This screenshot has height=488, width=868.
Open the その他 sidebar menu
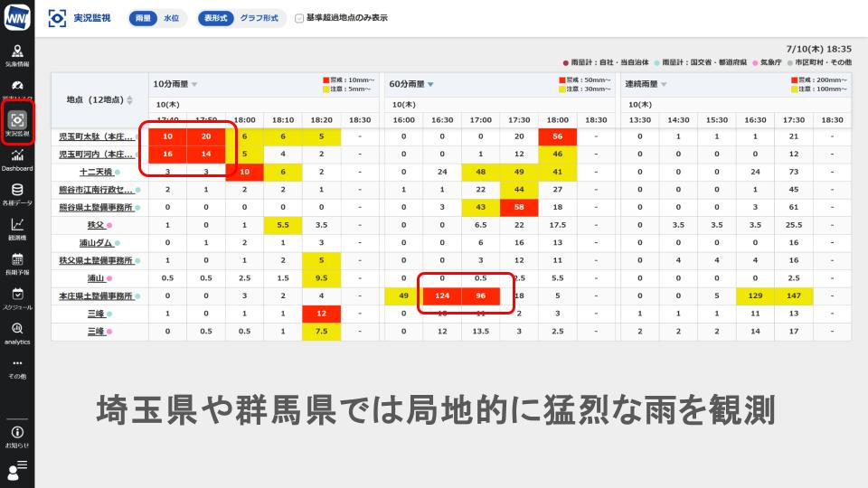pos(17,367)
